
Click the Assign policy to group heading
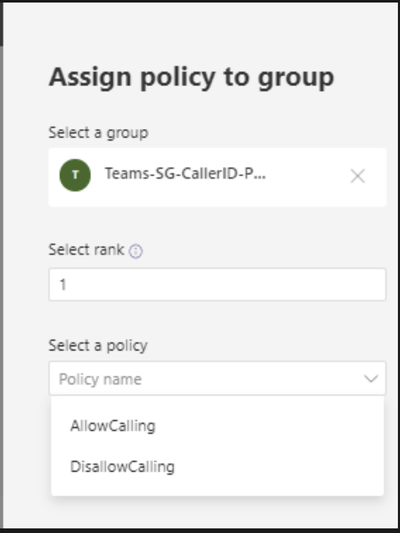[x=192, y=78]
